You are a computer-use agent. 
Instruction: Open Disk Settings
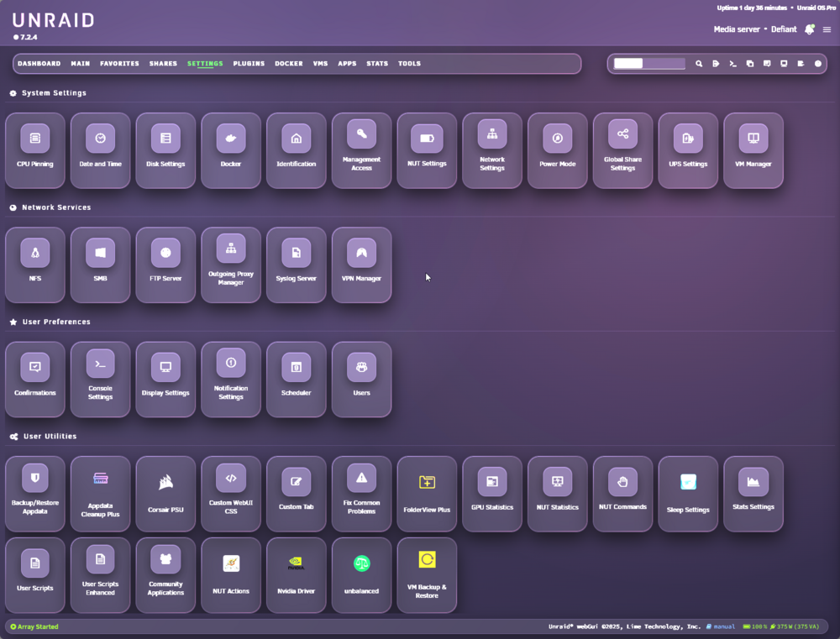pyautogui.click(x=165, y=150)
